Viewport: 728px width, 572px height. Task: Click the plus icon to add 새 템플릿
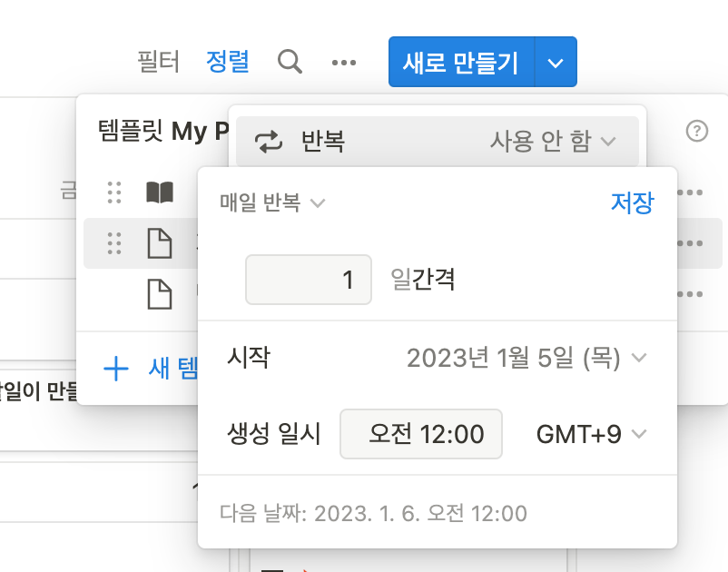116,368
